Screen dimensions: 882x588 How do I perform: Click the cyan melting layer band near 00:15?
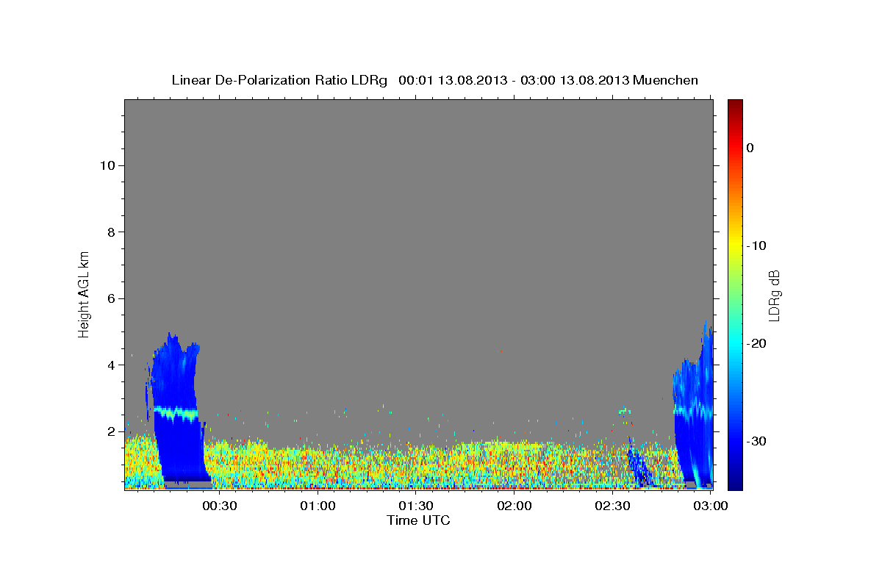pyautogui.click(x=176, y=413)
